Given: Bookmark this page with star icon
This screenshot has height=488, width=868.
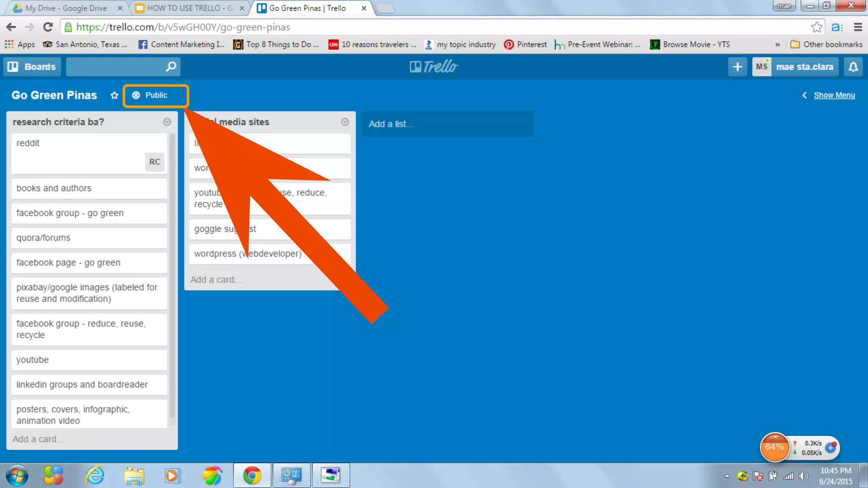Looking at the screenshot, I should pyautogui.click(x=816, y=27).
